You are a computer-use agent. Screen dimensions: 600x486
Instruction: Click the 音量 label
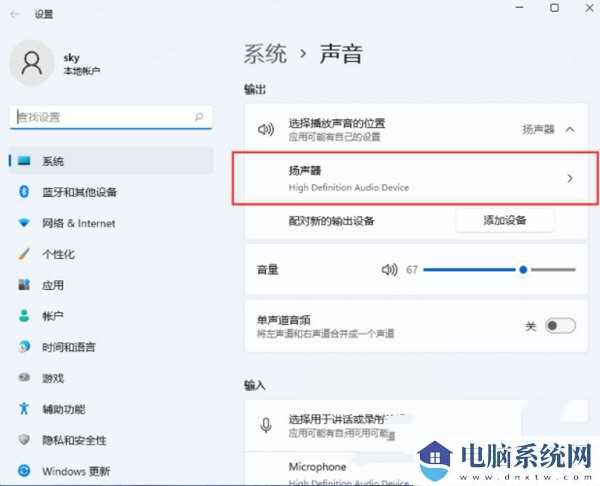point(267,270)
